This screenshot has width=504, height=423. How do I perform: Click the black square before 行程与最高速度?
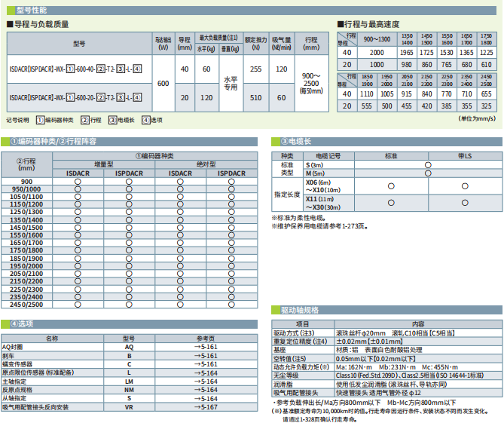pos(340,24)
